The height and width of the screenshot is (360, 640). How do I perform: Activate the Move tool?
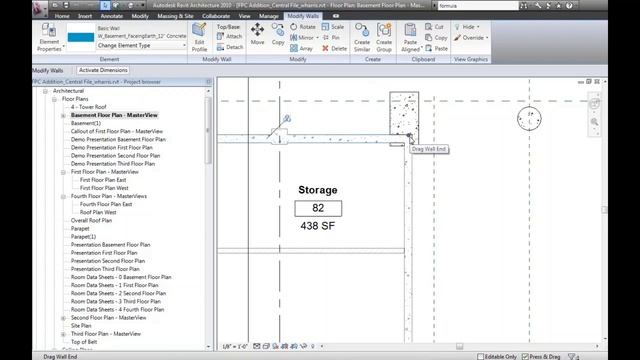tap(257, 34)
